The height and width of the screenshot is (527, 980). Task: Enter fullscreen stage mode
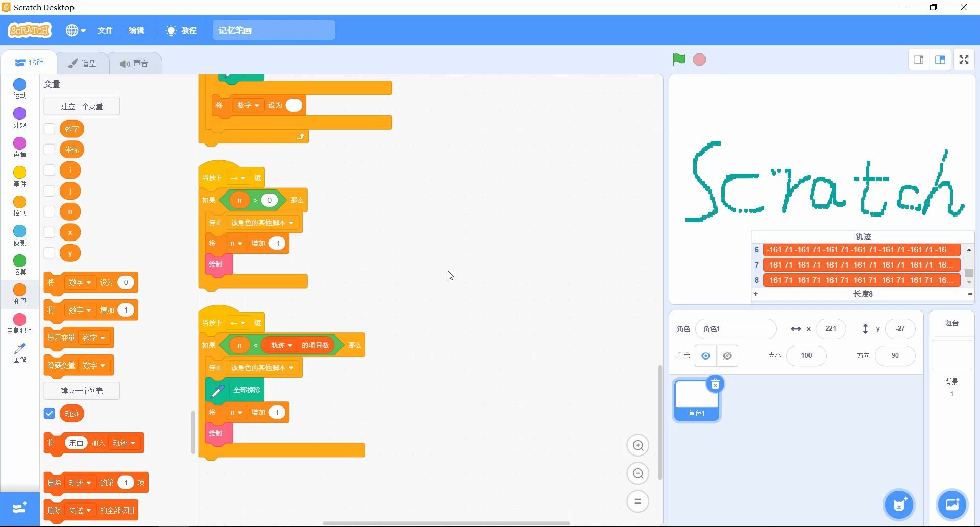[964, 59]
